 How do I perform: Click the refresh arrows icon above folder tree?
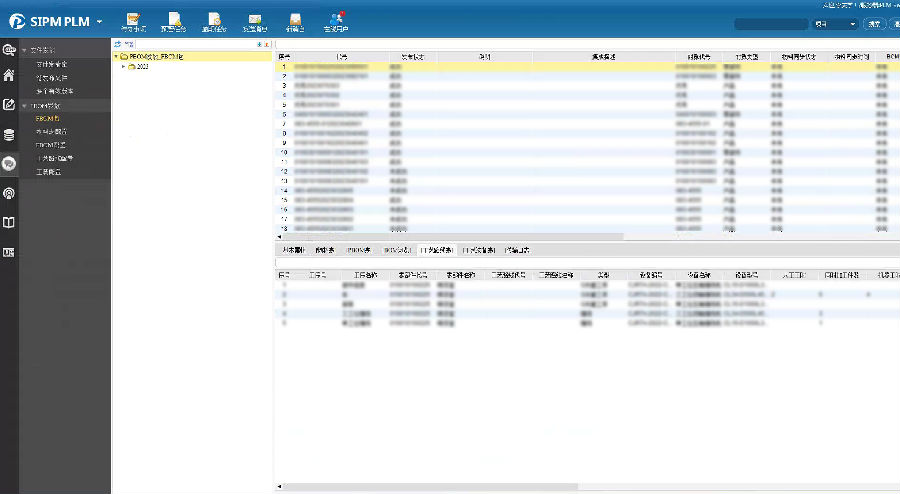pos(118,44)
